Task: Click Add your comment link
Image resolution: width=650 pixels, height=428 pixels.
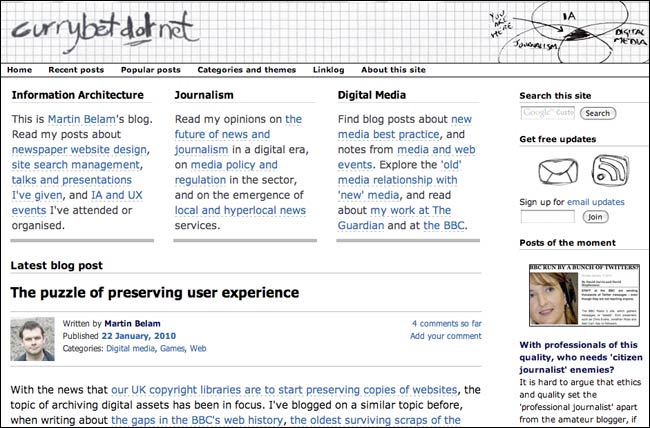Action: 446,336
